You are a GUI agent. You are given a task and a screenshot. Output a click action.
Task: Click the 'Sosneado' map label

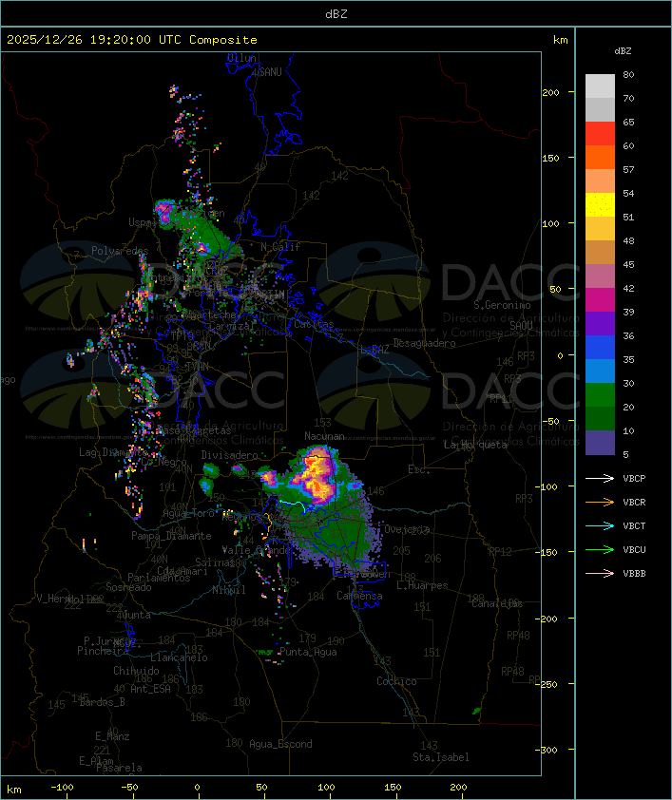pos(128,587)
